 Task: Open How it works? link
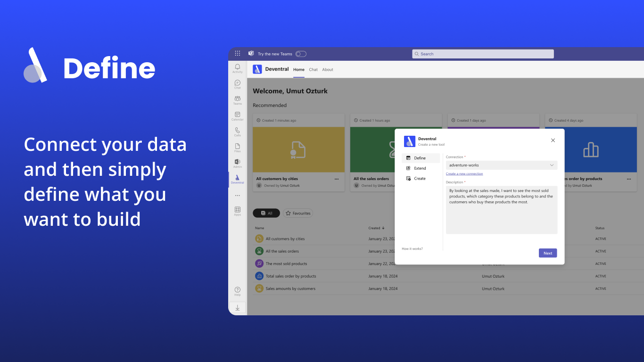point(412,248)
